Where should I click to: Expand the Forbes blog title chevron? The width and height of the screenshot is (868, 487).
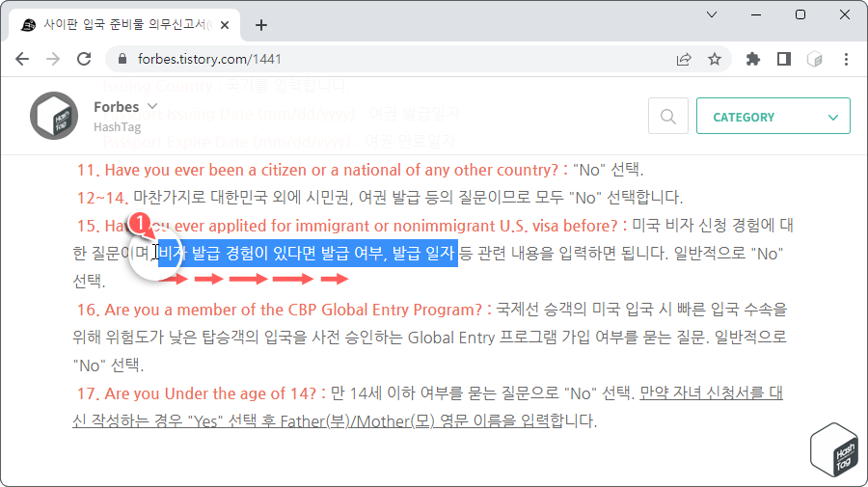[152, 106]
